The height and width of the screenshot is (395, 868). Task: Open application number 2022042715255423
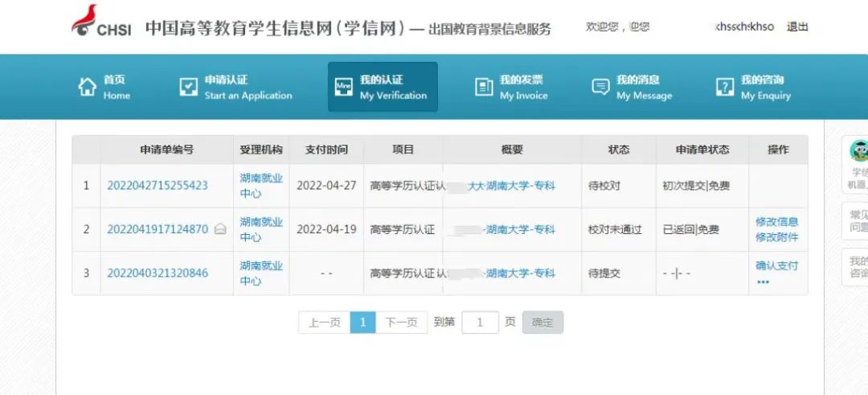tap(158, 185)
